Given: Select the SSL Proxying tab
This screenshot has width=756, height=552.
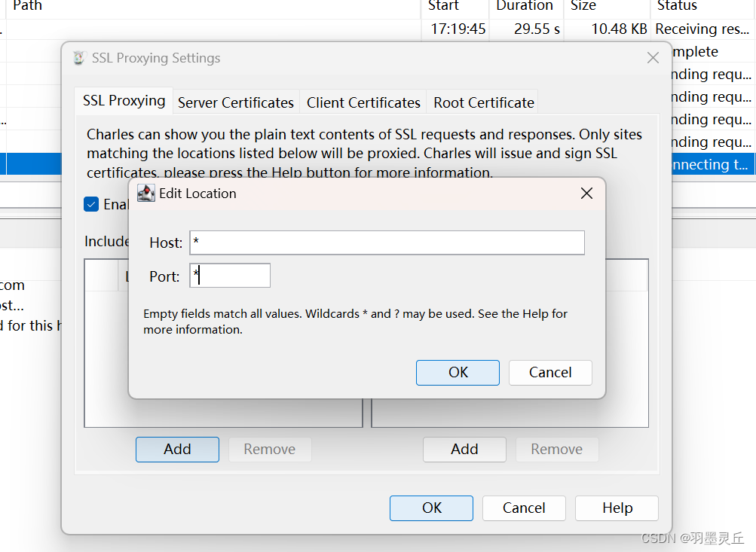Looking at the screenshot, I should tap(124, 100).
